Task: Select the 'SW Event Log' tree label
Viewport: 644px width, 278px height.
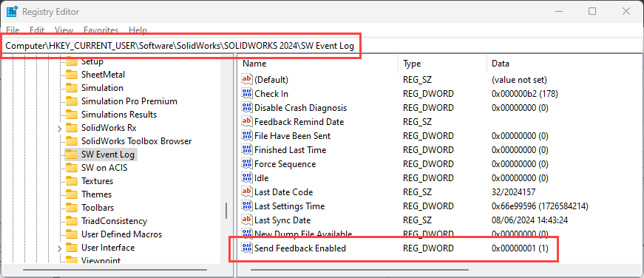Action: pos(108,155)
